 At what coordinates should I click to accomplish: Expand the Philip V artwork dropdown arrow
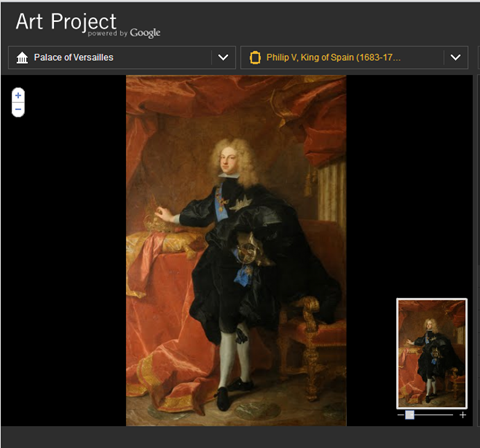coord(455,57)
